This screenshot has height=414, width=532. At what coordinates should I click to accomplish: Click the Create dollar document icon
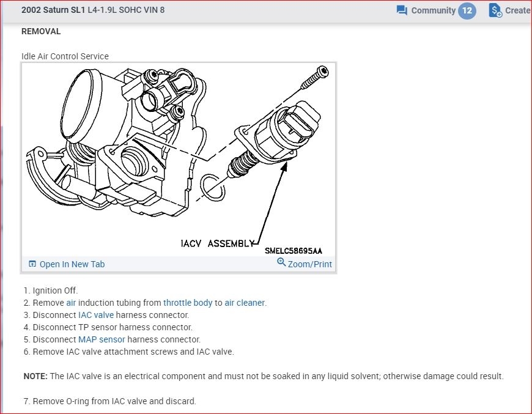coord(495,10)
